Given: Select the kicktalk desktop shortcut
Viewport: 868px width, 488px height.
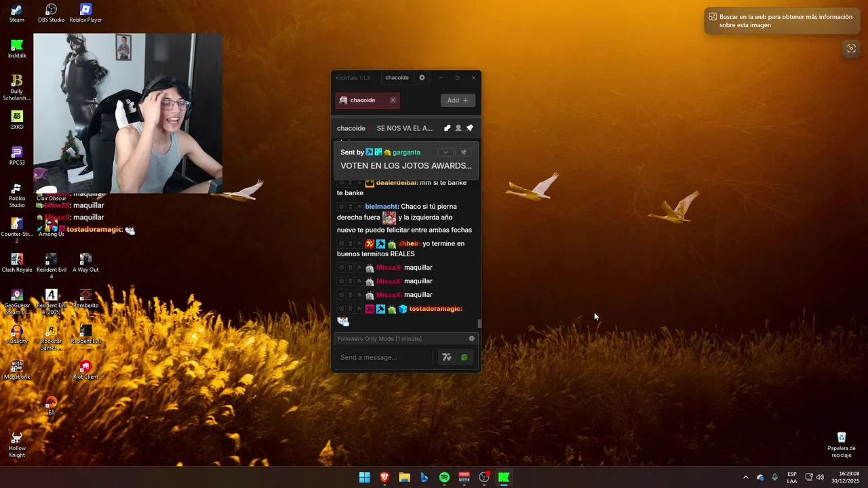Looking at the screenshot, I should tap(17, 49).
